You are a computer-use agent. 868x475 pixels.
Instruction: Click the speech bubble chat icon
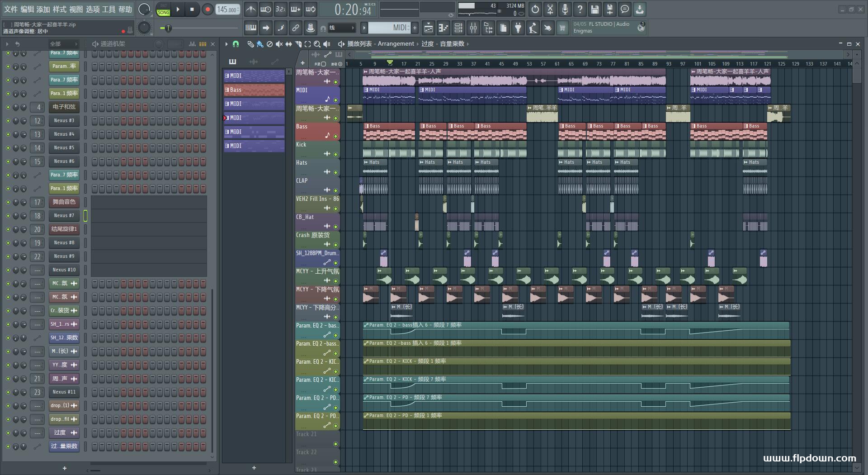coord(624,9)
